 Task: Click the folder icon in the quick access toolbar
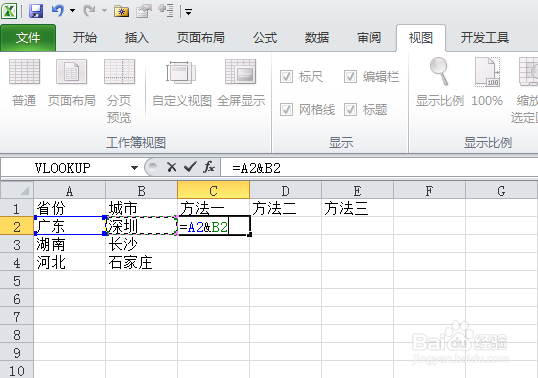click(121, 11)
